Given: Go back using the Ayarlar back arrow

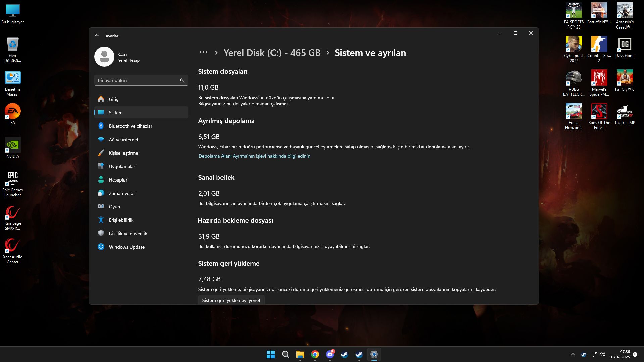Looking at the screenshot, I should click(97, 36).
